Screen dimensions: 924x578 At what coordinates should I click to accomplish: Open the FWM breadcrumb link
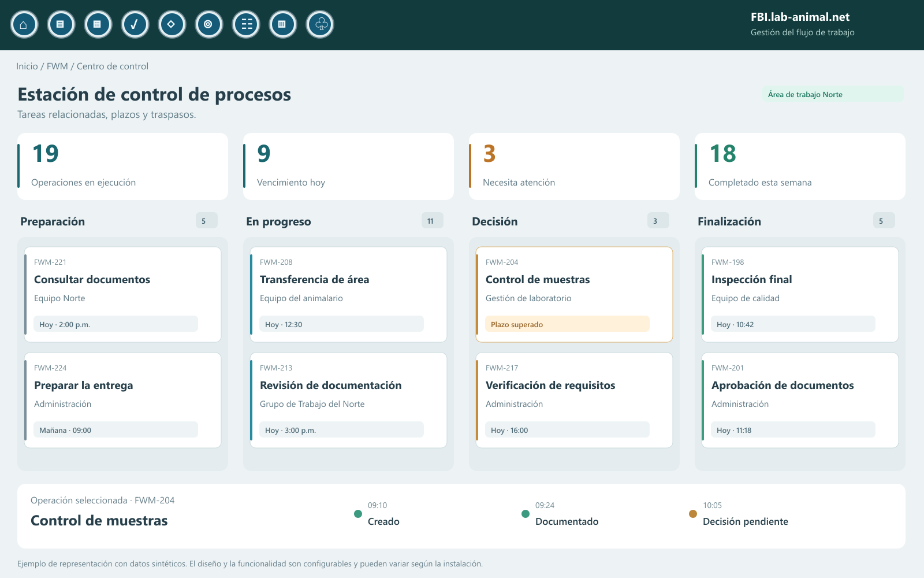[57, 66]
